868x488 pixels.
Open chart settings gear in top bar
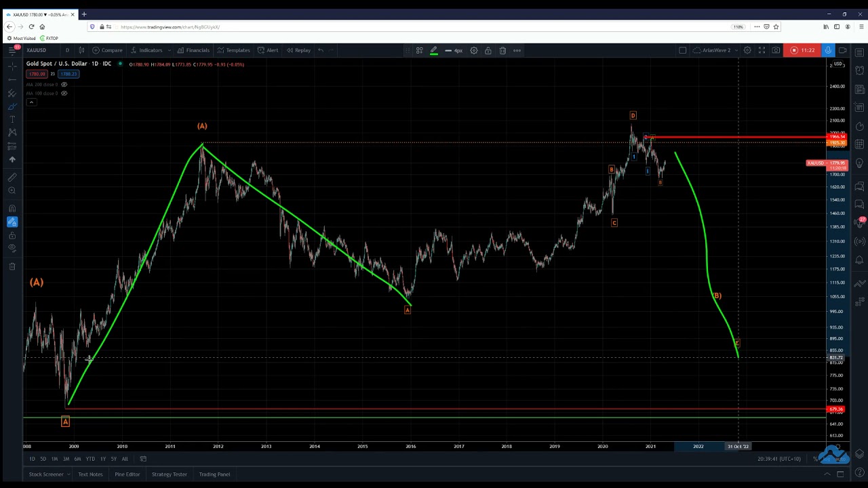(x=747, y=50)
